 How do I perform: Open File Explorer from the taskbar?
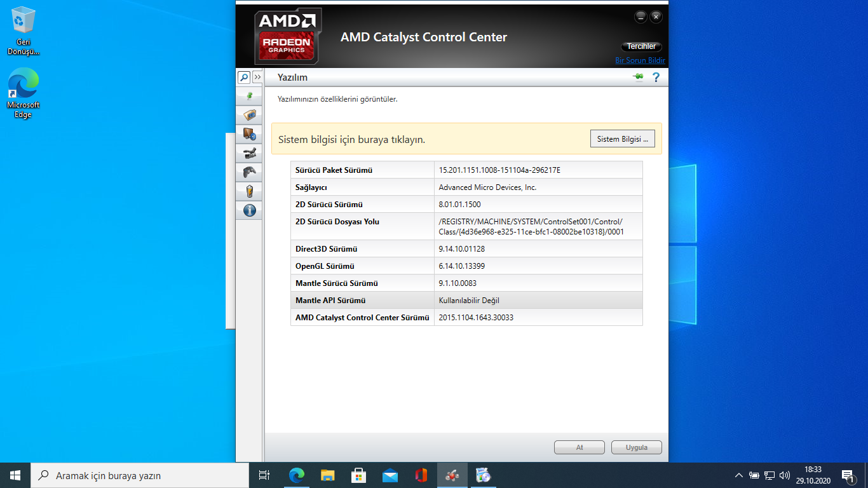[x=328, y=475]
